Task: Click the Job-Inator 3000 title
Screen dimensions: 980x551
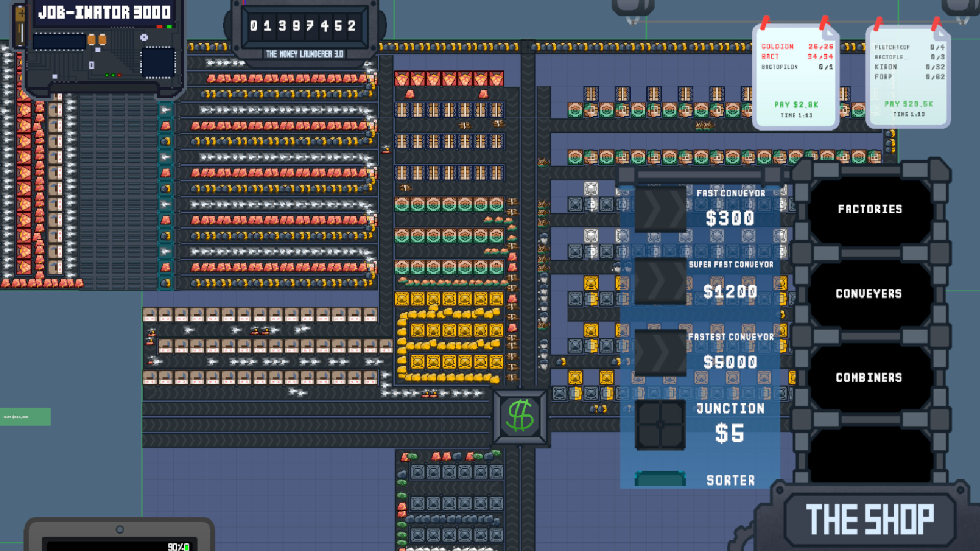Action: tap(105, 12)
